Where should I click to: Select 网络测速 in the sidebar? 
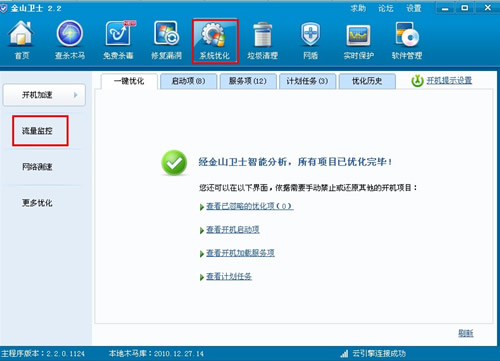pyautogui.click(x=37, y=167)
